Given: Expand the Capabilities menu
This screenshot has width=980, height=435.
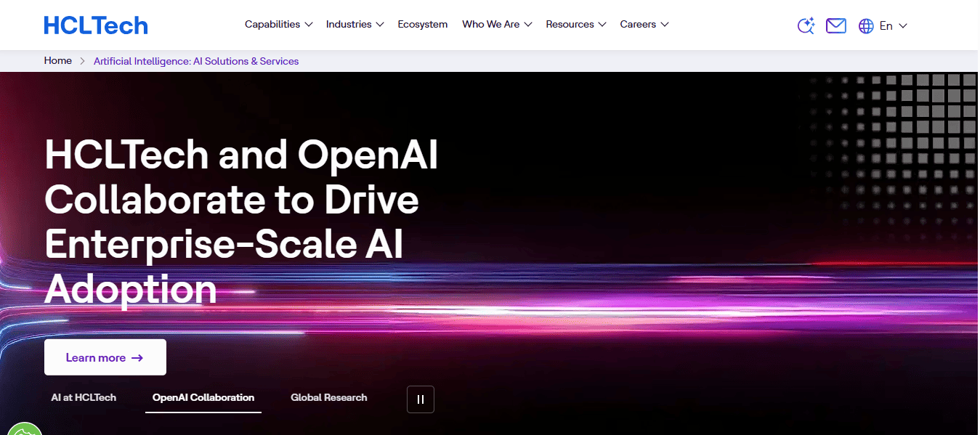Looking at the screenshot, I should [x=278, y=25].
